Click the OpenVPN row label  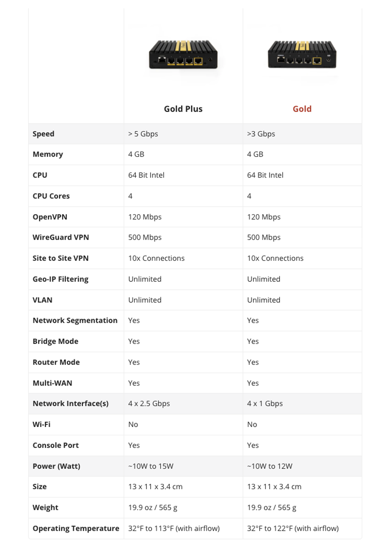click(50, 217)
